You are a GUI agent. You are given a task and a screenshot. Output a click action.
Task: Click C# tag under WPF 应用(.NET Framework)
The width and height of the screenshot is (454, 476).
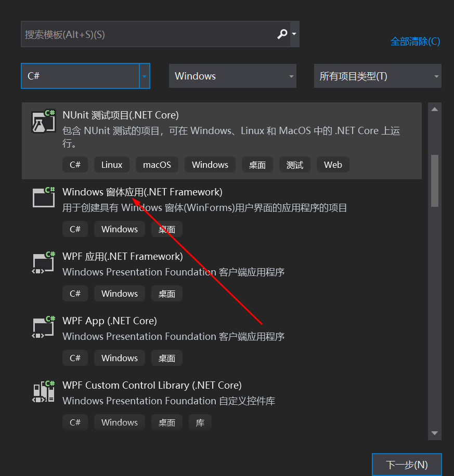pos(75,293)
